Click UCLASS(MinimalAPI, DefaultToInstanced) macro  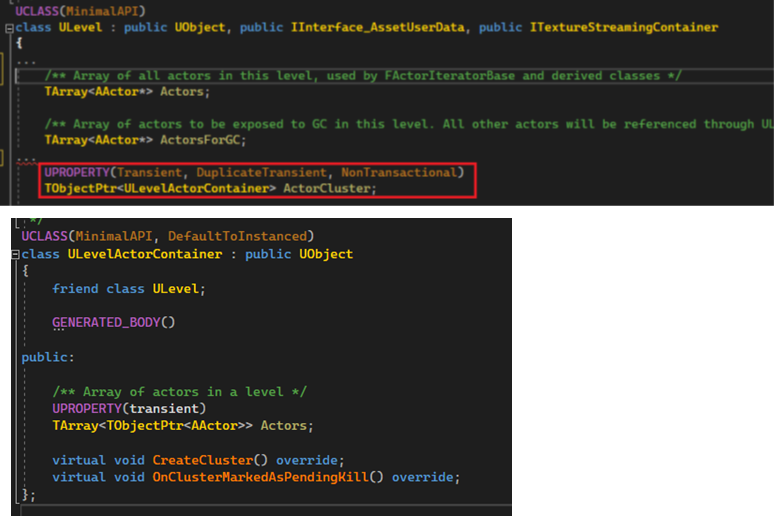pos(168,236)
